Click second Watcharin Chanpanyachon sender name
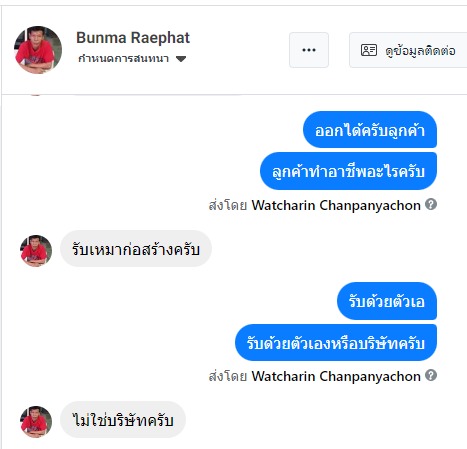 336,376
